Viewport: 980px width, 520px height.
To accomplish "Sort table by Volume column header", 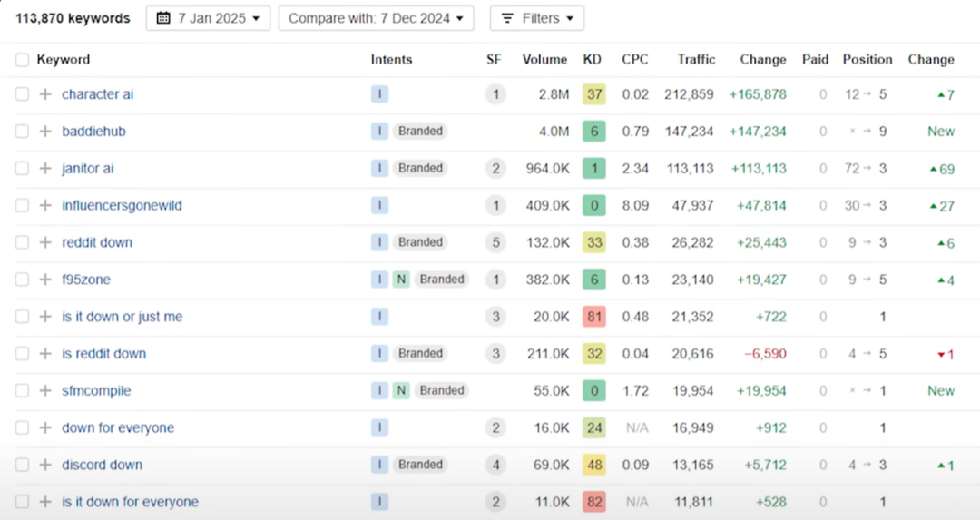I will tap(544, 60).
